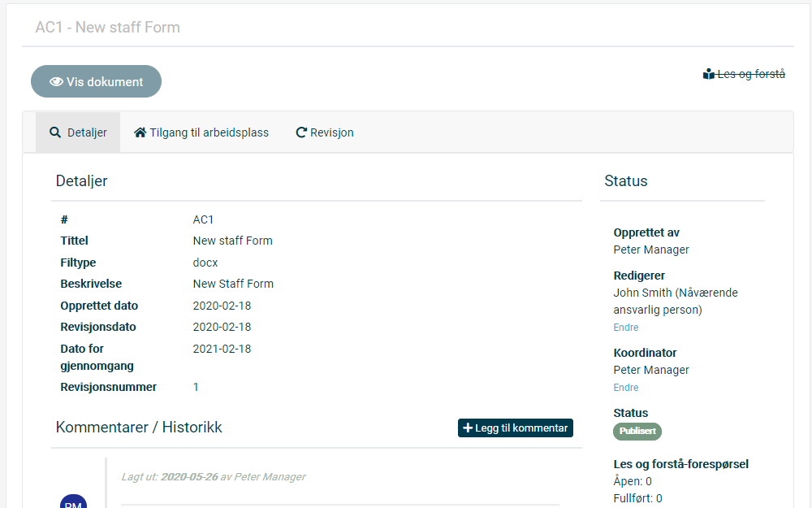
Task: Click the New Staff Form description value
Action: point(234,284)
